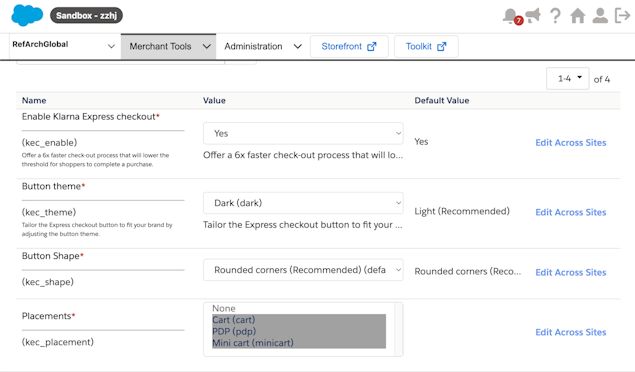Image resolution: width=635 pixels, height=372 pixels.
Task: Open the Button theme Dark dropdown
Action: (x=303, y=203)
